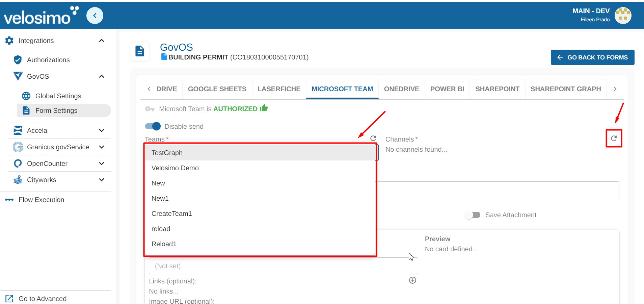Collapse the GovOS submenu

(102, 76)
